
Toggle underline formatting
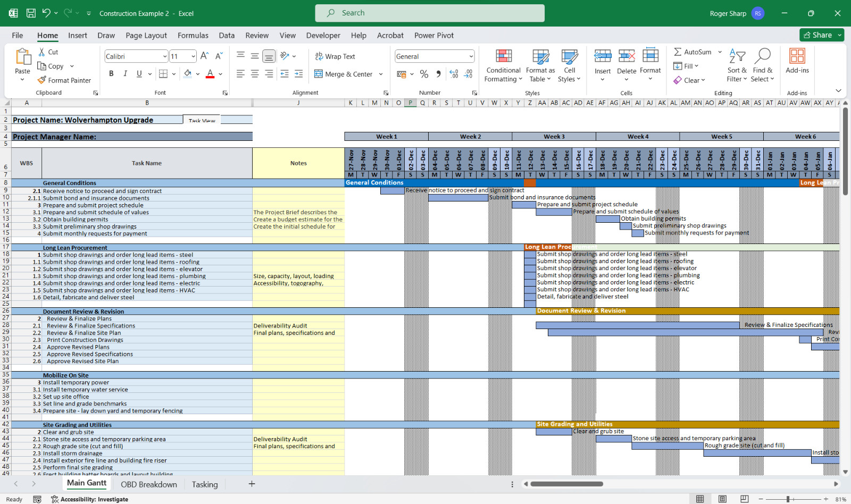139,74
